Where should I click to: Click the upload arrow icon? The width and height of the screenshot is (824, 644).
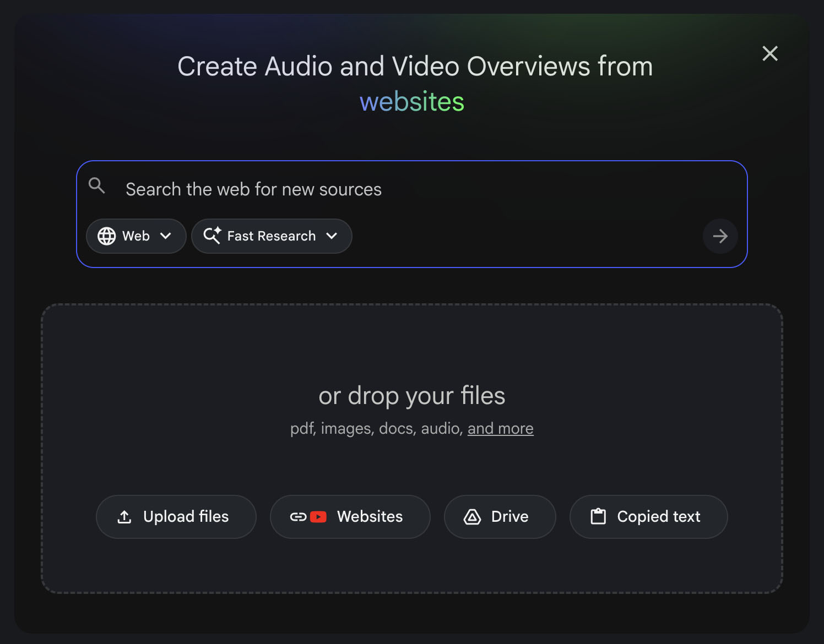click(124, 517)
